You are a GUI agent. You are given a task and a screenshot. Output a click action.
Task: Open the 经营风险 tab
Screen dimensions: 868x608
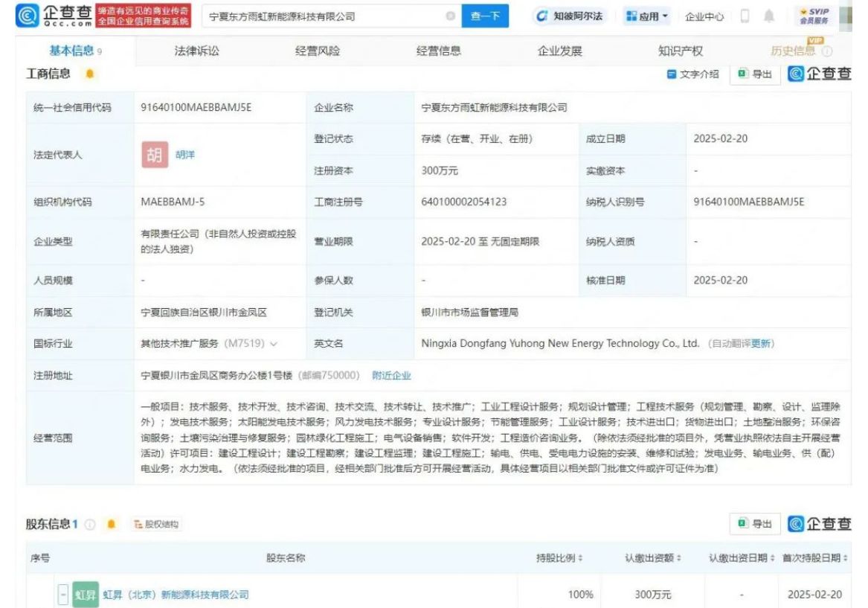[x=317, y=51]
